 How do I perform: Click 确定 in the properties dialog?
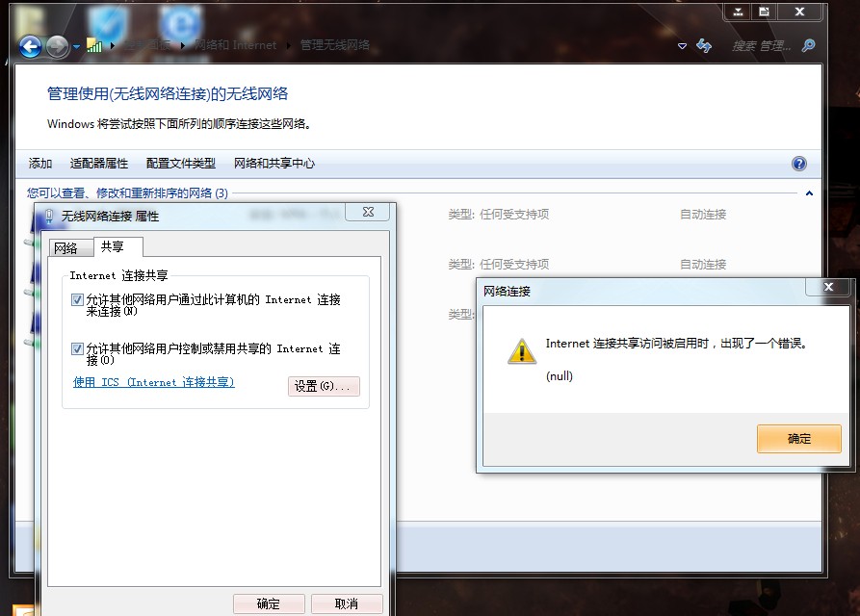pyautogui.click(x=269, y=603)
